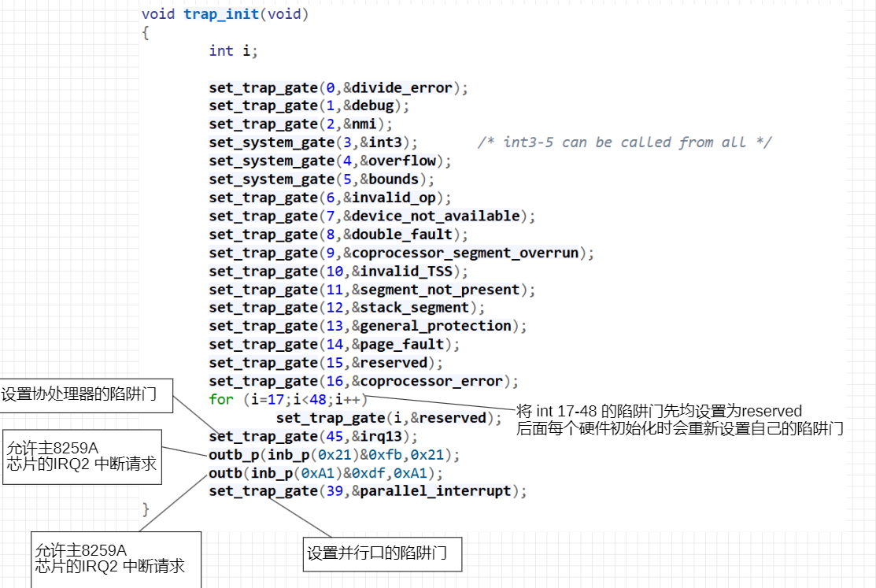Click the set_trap_gate(2,&nmi) line
The width and height of the screenshot is (876, 588).
pyautogui.click(x=301, y=124)
